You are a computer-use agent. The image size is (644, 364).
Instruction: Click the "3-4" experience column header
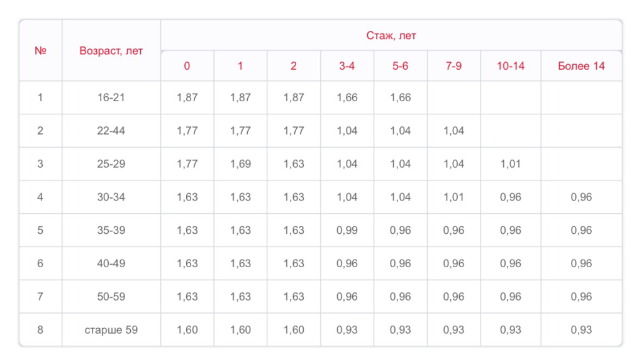coord(347,66)
